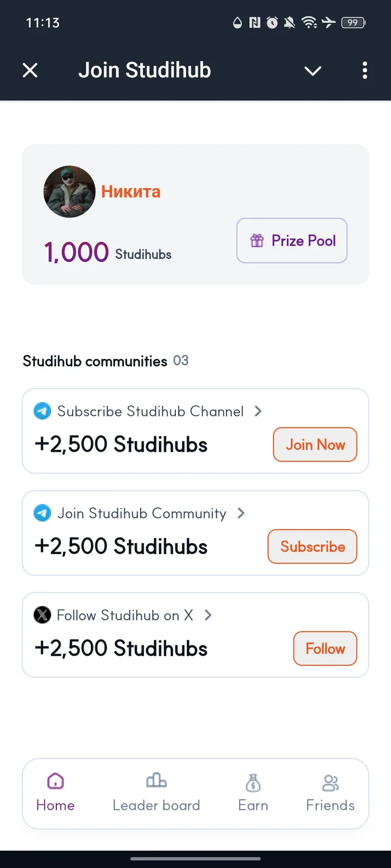Expand the Follow Studihub on X task chevron

[x=208, y=615]
